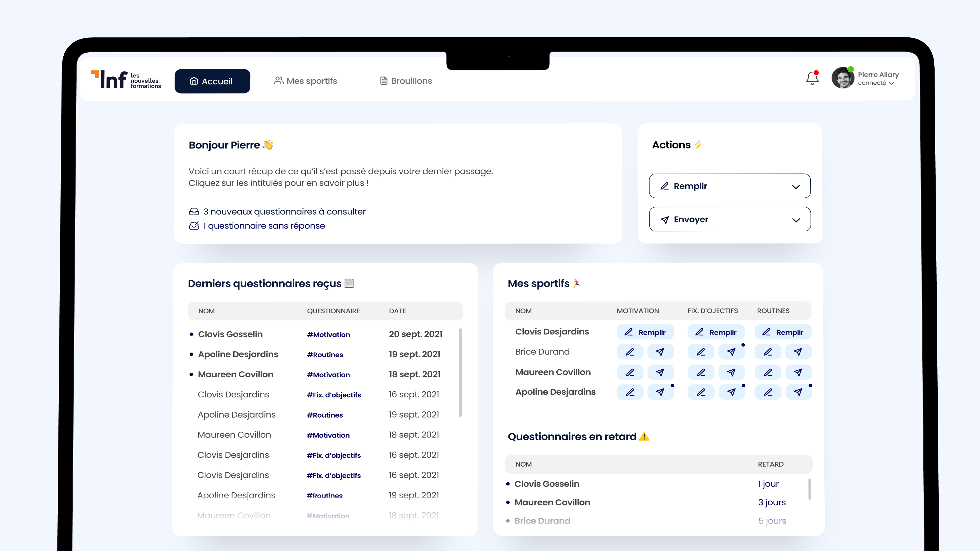The image size is (980, 551).
Task: Click Apoline Desjardins name in Mes sportifs
Action: (x=555, y=392)
